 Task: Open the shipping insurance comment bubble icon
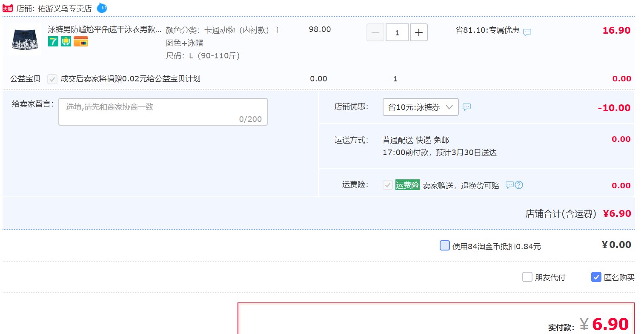click(x=509, y=185)
